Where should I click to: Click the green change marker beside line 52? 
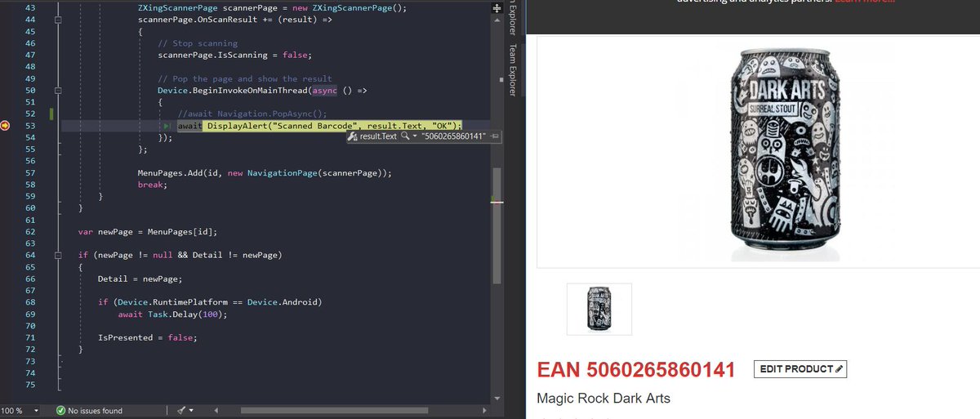(x=51, y=114)
